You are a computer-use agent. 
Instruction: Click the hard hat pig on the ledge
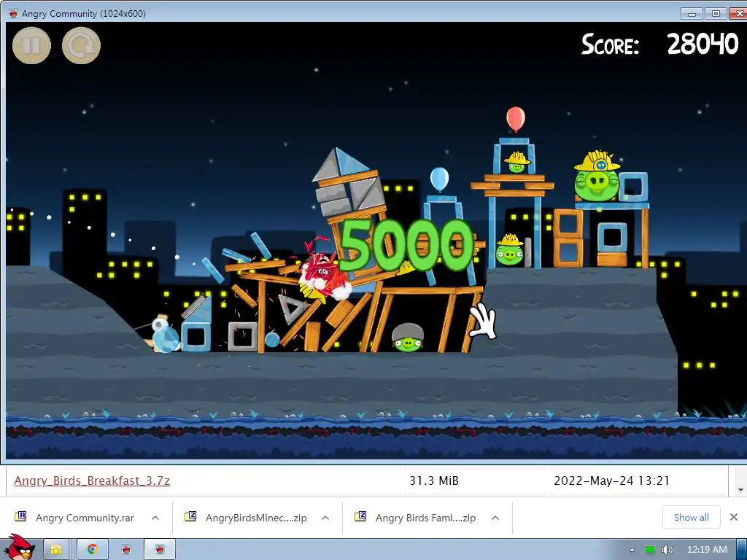[510, 250]
